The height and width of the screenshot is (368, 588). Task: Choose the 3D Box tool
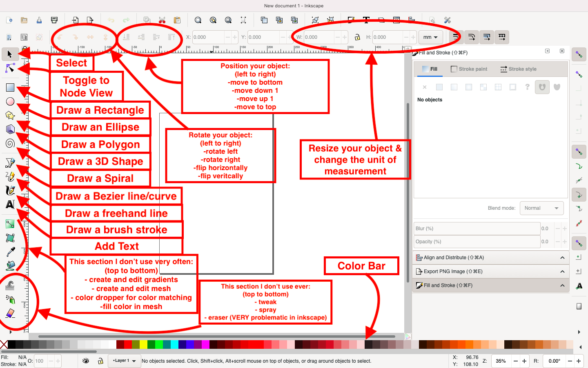(x=10, y=129)
